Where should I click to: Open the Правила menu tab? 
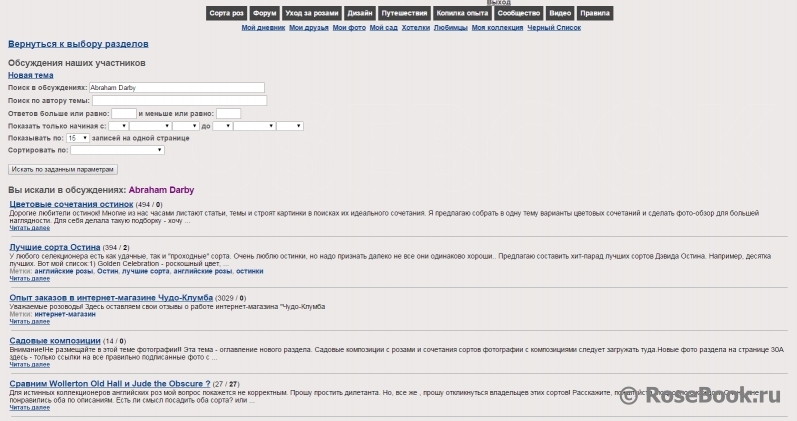[x=595, y=13]
